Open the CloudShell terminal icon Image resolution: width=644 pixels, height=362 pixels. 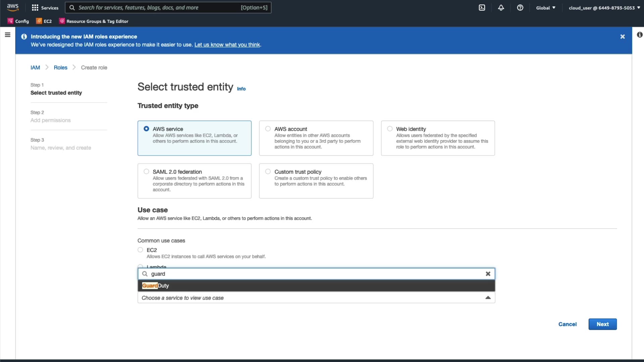click(482, 8)
